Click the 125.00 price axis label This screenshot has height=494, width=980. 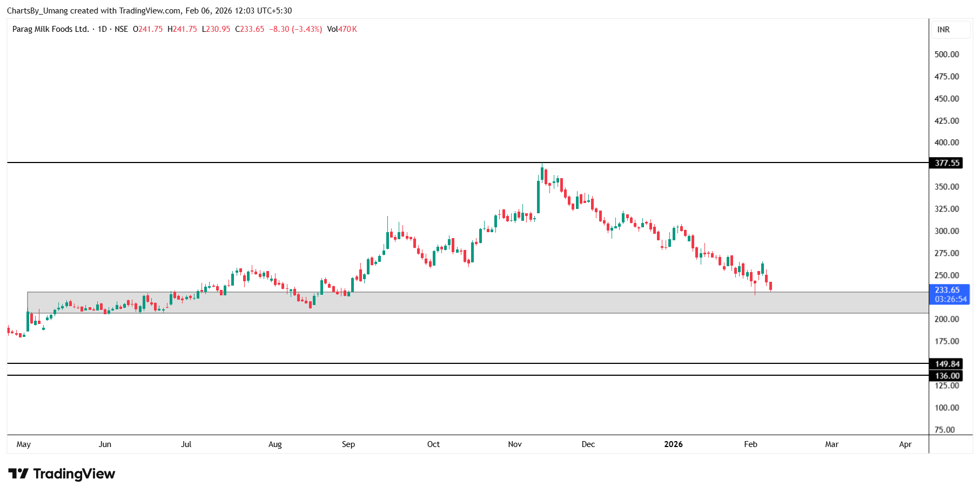point(947,385)
